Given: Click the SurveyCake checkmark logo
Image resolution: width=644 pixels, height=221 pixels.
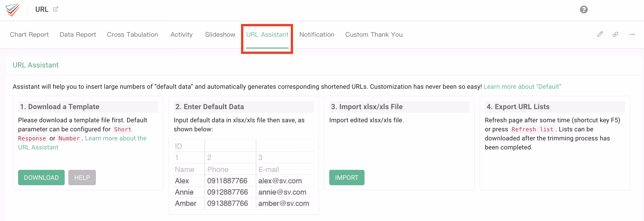Looking at the screenshot, I should click(x=12, y=10).
